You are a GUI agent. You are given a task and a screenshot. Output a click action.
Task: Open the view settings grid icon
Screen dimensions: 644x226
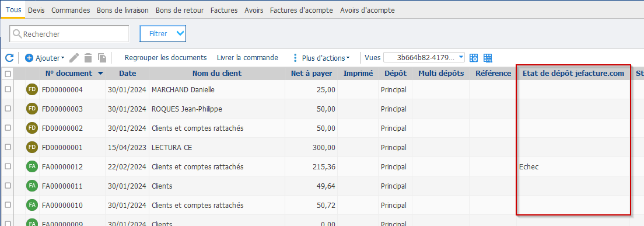point(474,58)
